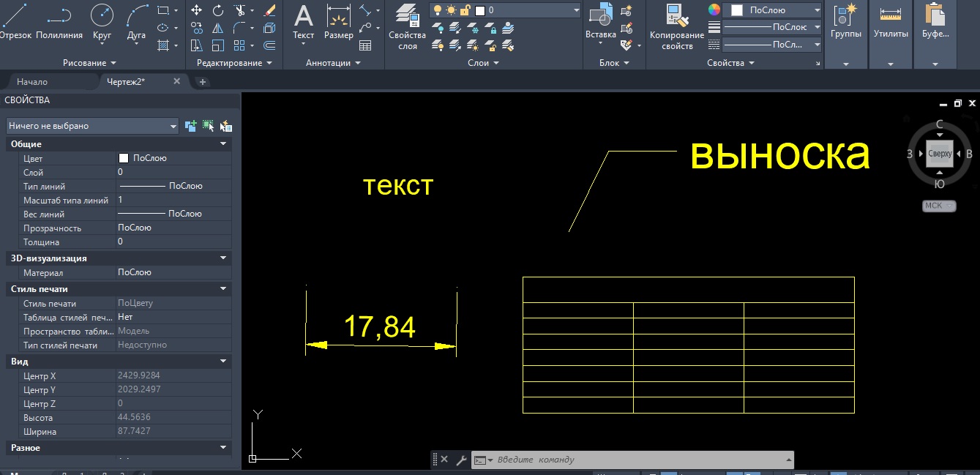Switch to the Начало tab

[32, 81]
